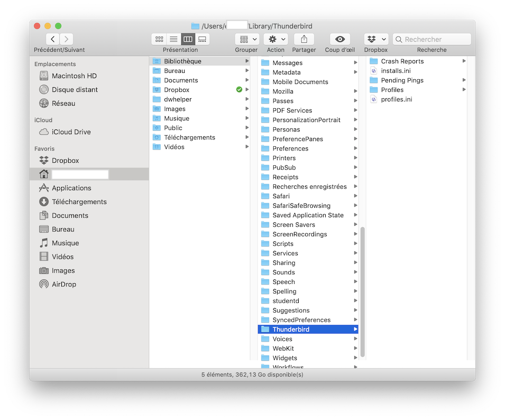Select the Profiles folder
This screenshot has height=420, width=505.
coord(417,90)
